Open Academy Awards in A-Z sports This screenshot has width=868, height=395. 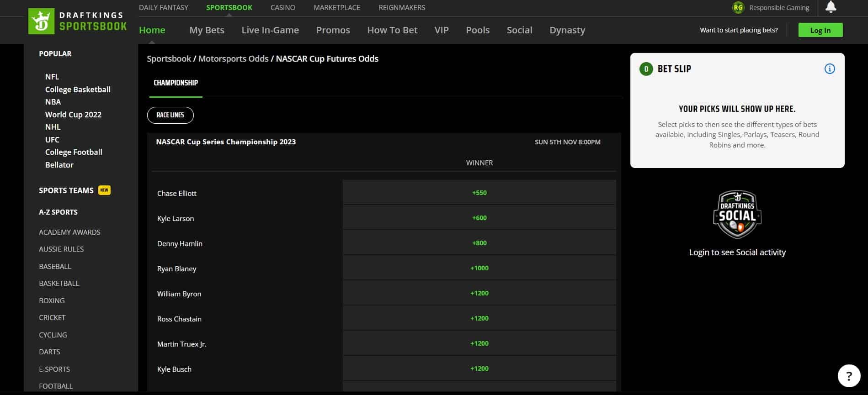click(x=69, y=232)
